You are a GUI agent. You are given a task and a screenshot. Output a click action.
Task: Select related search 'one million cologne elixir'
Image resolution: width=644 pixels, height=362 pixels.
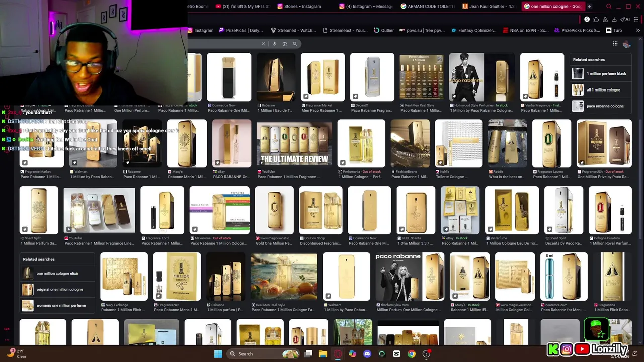[x=57, y=273]
